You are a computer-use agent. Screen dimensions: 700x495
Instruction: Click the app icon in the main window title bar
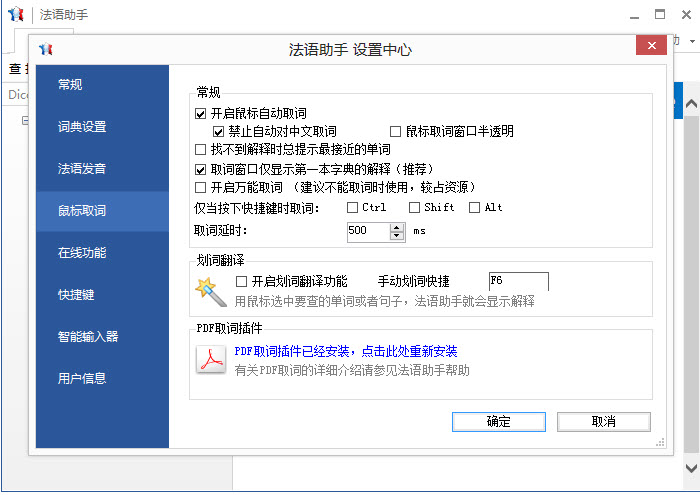pyautogui.click(x=15, y=14)
